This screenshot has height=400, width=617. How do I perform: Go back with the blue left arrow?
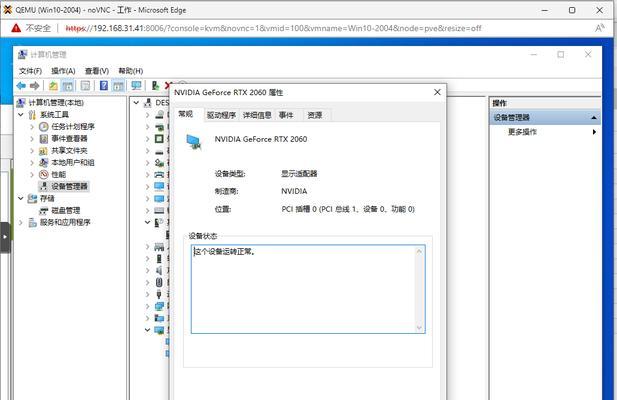21,85
